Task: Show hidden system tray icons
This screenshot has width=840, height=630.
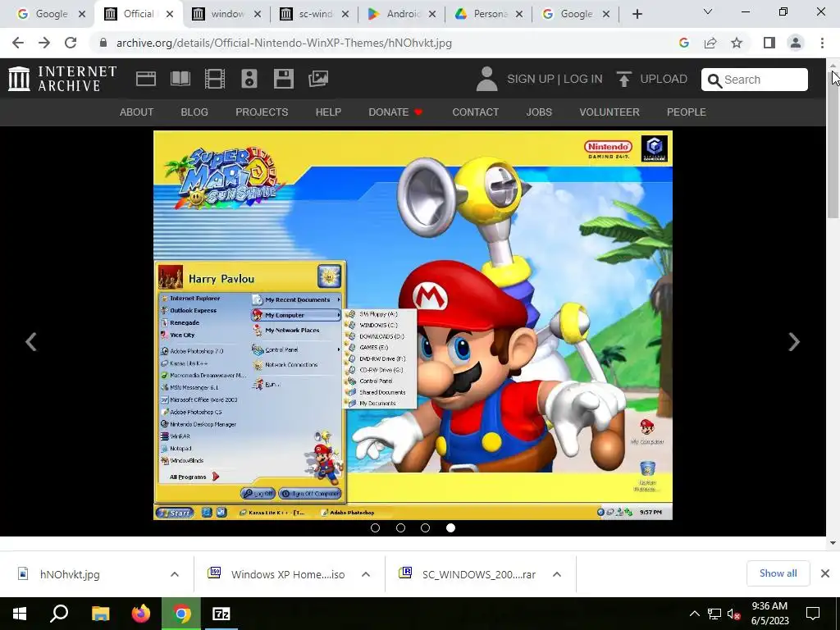Action: [x=694, y=614]
